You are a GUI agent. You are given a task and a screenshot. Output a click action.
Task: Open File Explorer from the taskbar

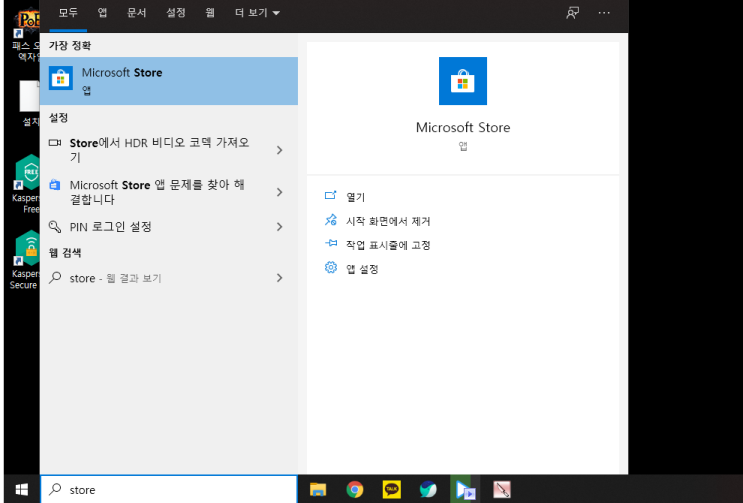tap(318, 489)
